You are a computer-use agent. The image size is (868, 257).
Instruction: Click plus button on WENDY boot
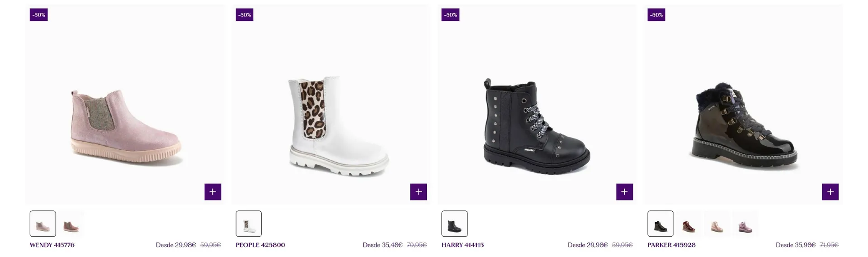click(212, 192)
